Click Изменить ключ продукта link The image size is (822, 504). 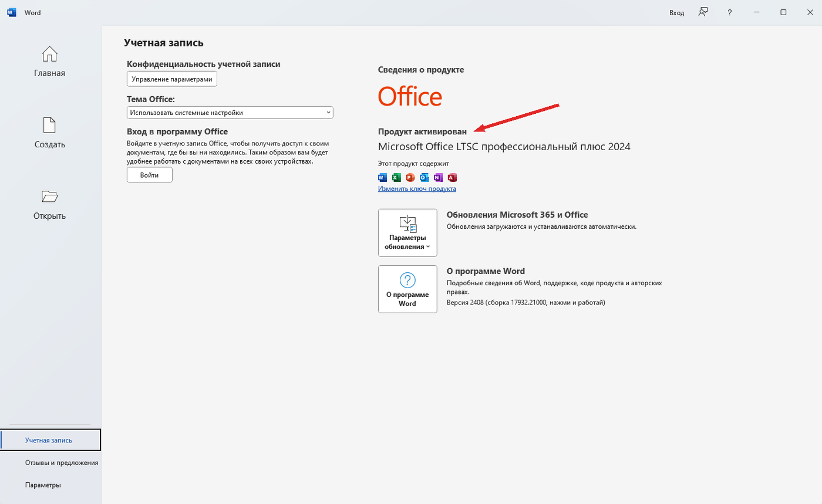point(417,189)
